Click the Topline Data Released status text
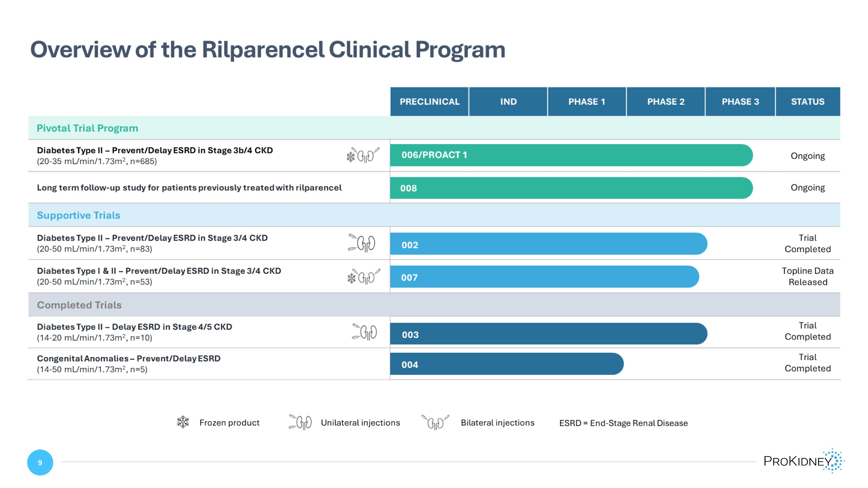This screenshot has width=868, height=488. tap(807, 276)
